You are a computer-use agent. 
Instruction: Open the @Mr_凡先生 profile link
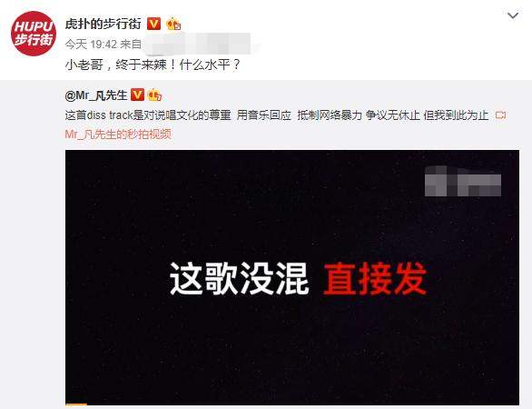(96, 95)
